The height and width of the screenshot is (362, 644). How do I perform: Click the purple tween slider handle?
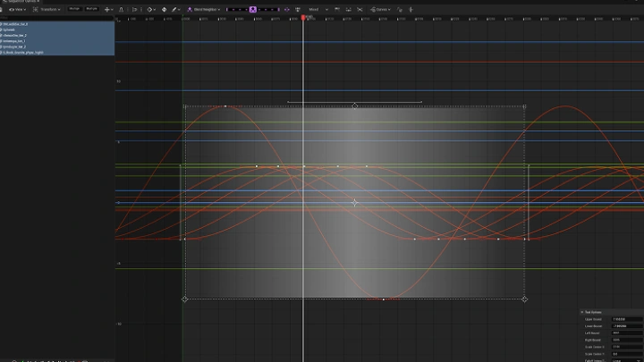click(x=253, y=10)
